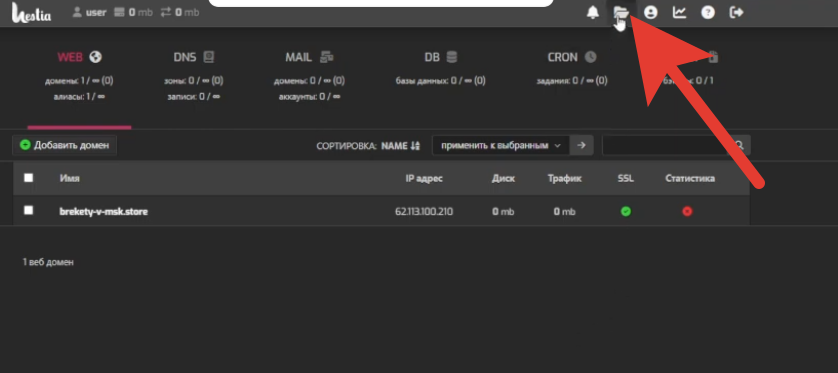Screen dimensions: 838x373
Task: Click the red Statistics status icon
Action: (687, 212)
